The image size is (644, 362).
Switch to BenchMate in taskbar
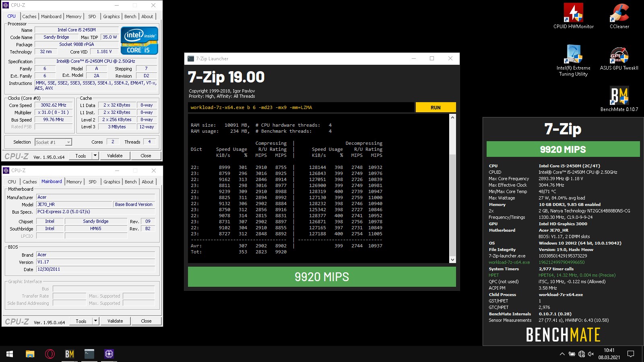(70, 354)
